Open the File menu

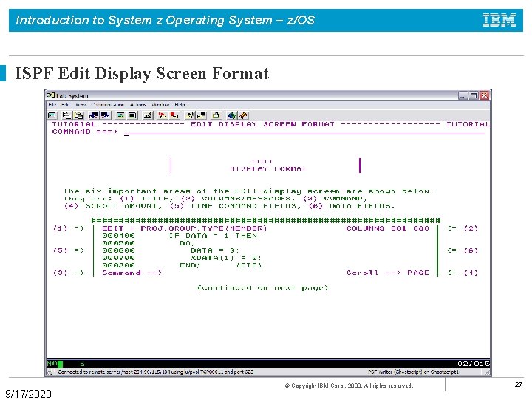point(52,105)
